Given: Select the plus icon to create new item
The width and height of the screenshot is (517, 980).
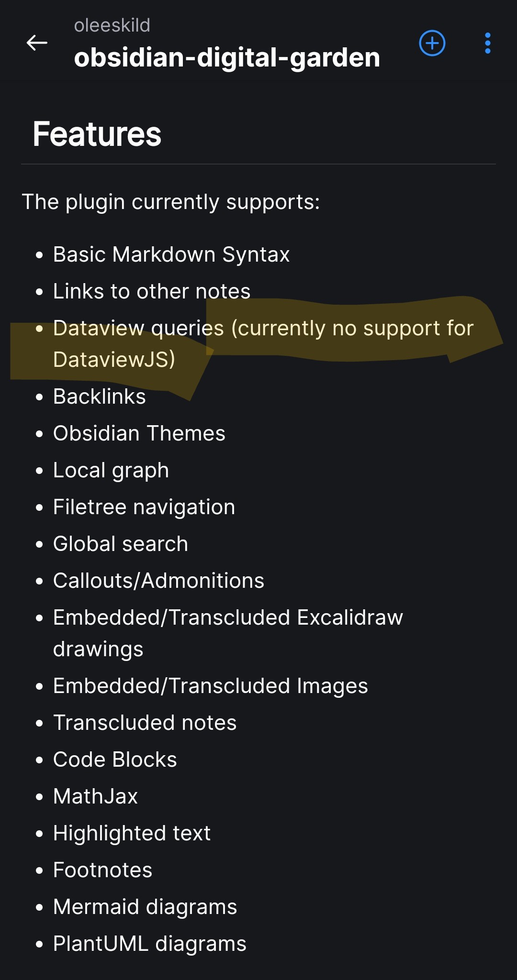Looking at the screenshot, I should [x=432, y=44].
